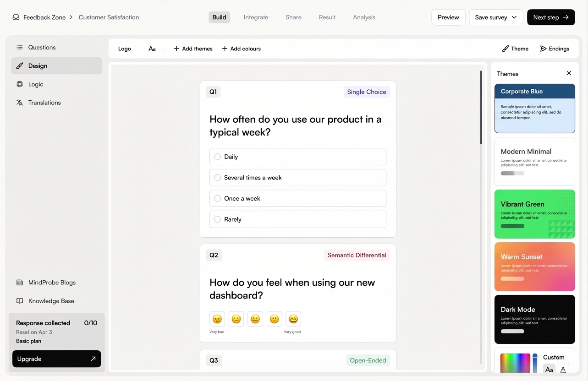This screenshot has height=381, width=588.
Task: Click the Endings send icon button
Action: 554,49
